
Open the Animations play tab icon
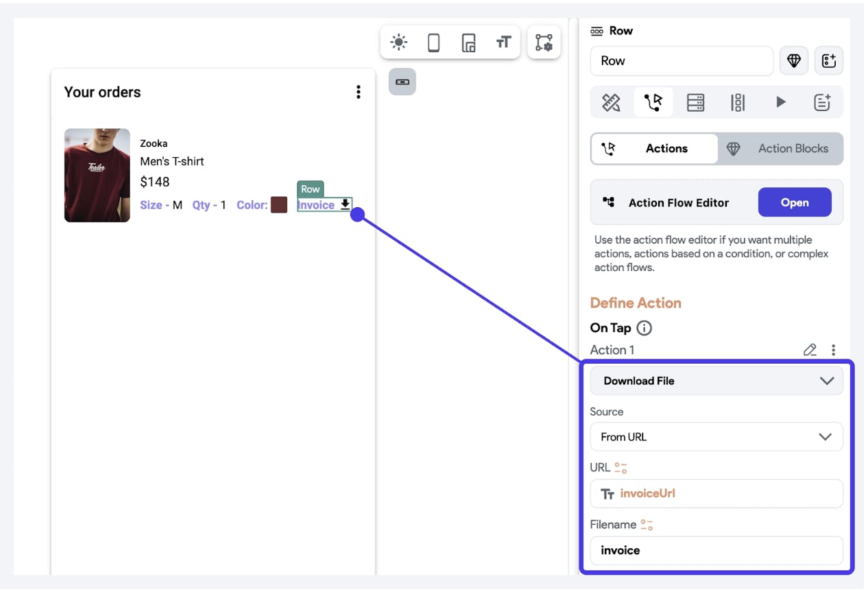point(780,103)
